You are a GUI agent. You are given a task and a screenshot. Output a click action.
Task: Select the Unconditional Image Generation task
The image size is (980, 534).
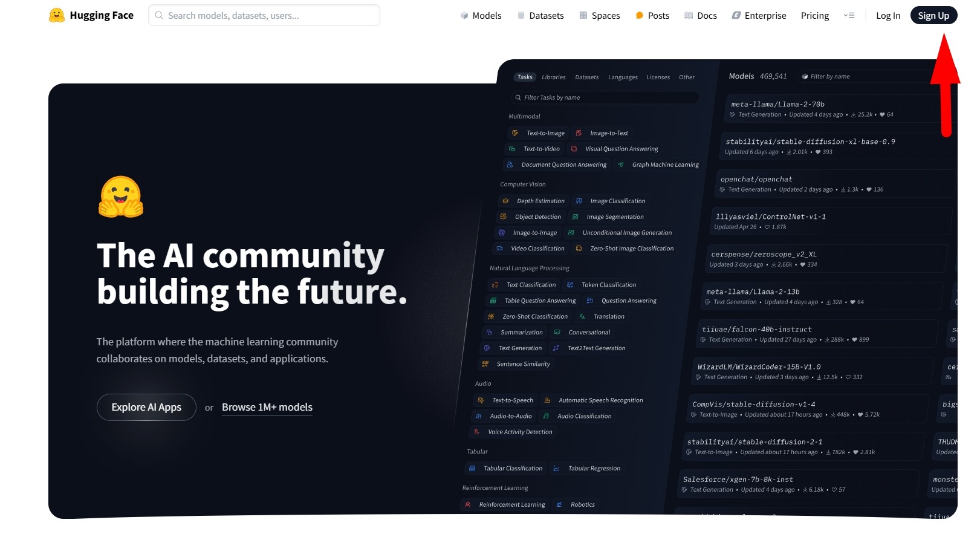tap(620, 233)
